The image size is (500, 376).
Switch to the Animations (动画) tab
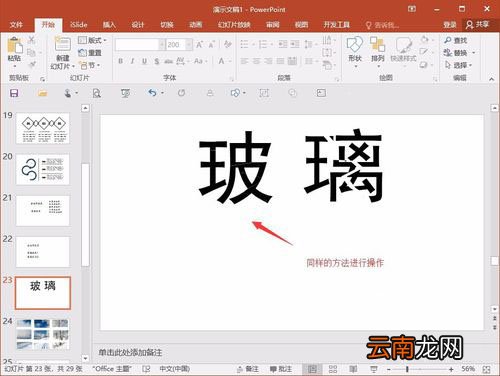[196, 25]
